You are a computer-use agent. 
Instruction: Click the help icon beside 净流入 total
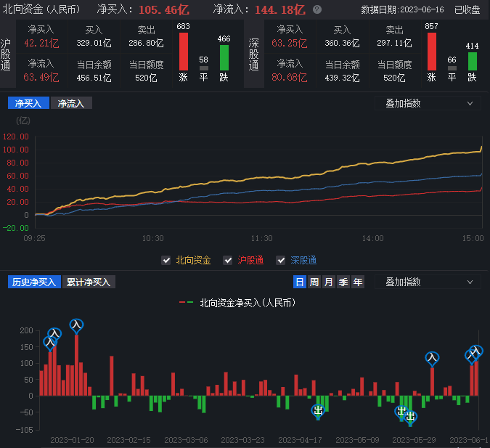point(317,10)
